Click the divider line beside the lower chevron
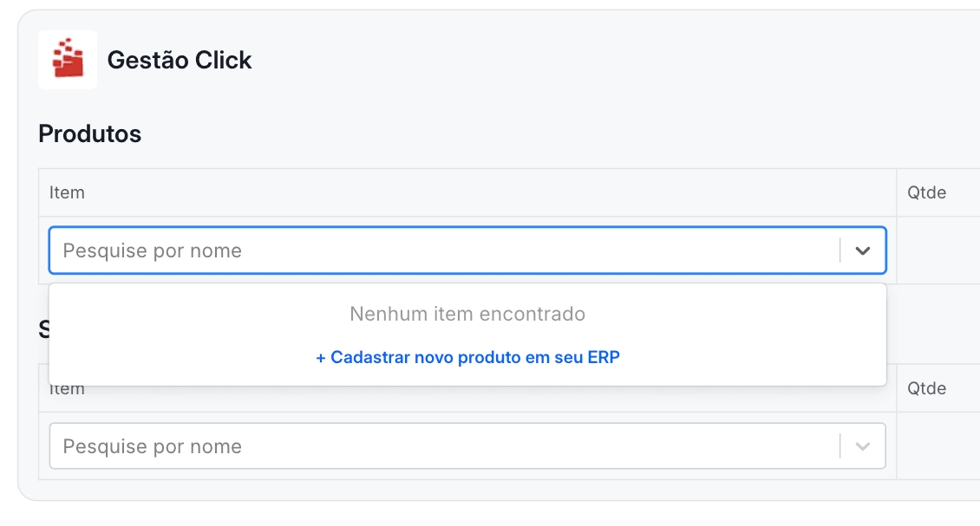 tap(840, 446)
